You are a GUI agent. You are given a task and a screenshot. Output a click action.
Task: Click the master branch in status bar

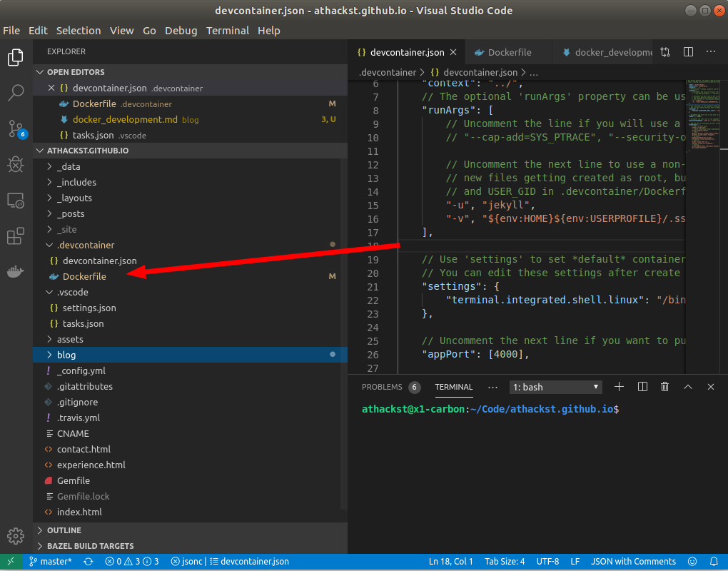point(50,562)
